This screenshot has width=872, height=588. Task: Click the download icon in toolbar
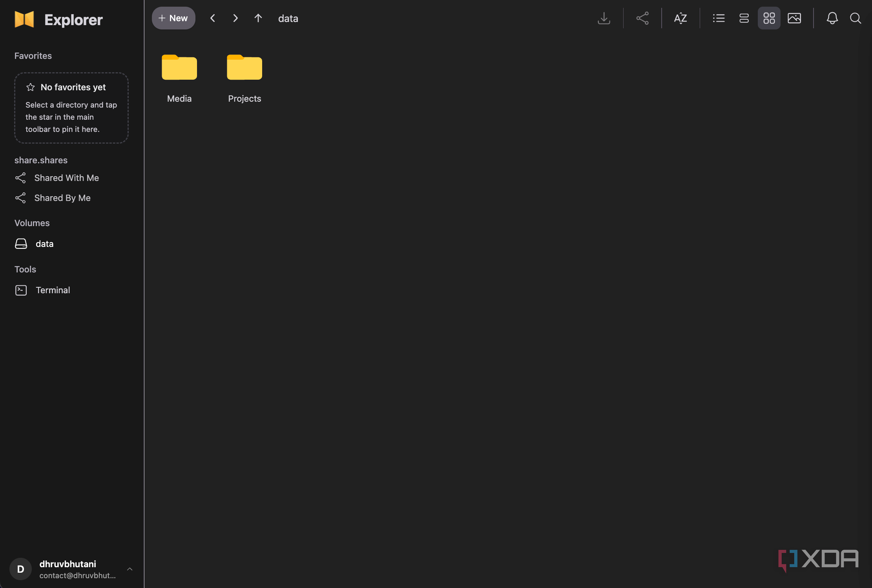tap(604, 18)
